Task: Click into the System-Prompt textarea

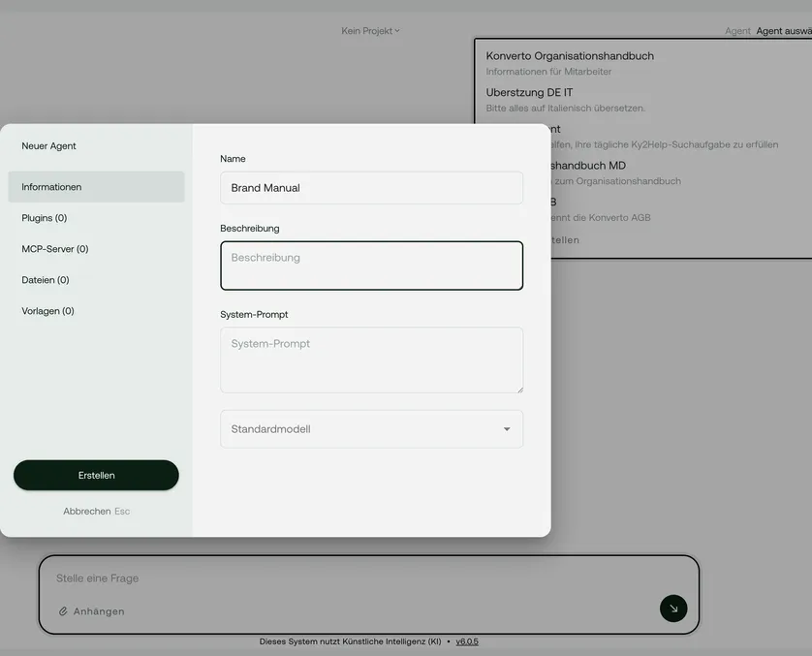Action: 371,359
